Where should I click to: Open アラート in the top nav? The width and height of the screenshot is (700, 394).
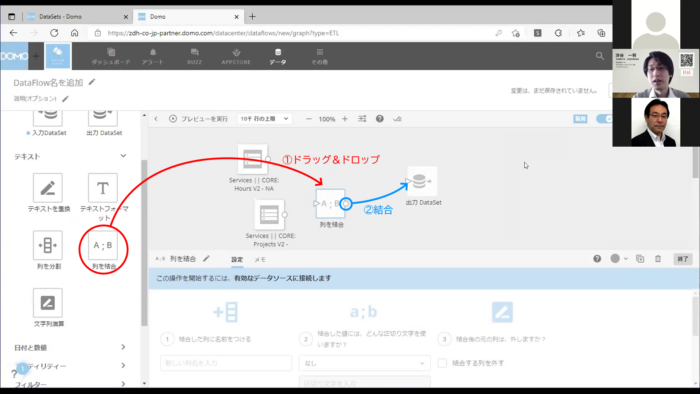153,57
